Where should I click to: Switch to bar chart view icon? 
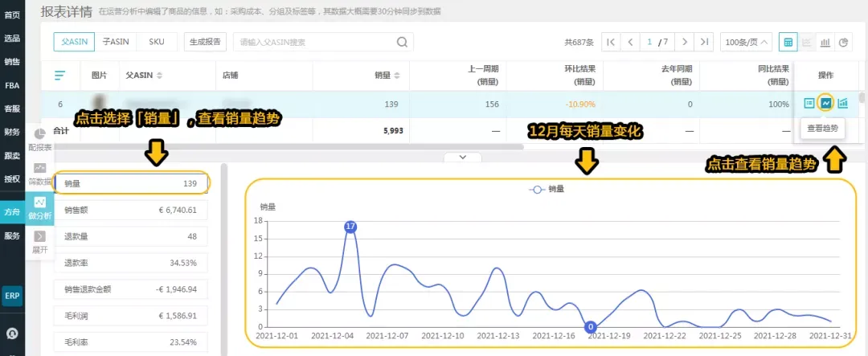click(825, 42)
